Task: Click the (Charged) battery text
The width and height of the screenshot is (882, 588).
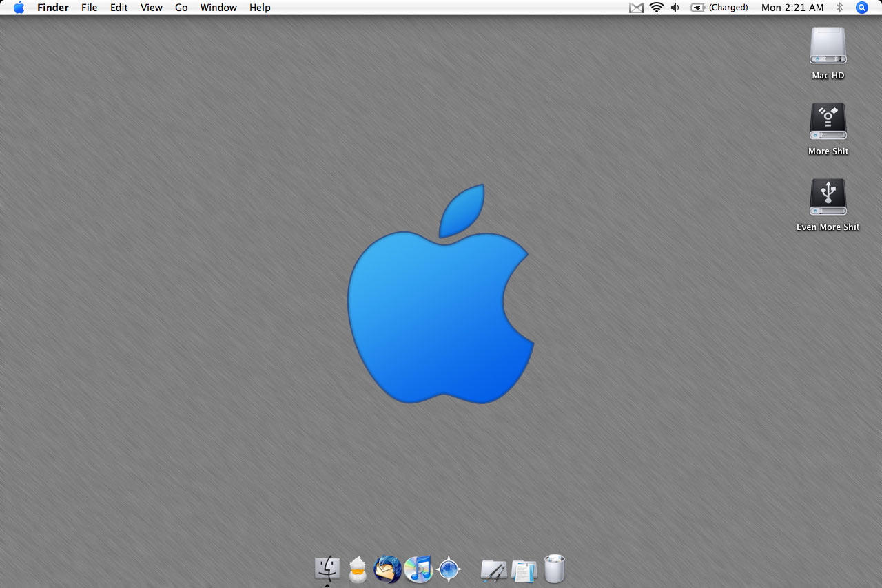Action: [728, 8]
